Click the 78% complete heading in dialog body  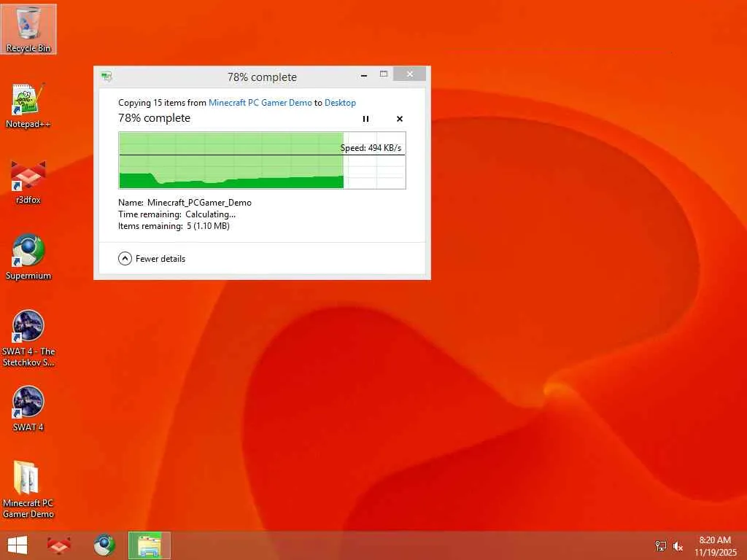[x=155, y=117]
